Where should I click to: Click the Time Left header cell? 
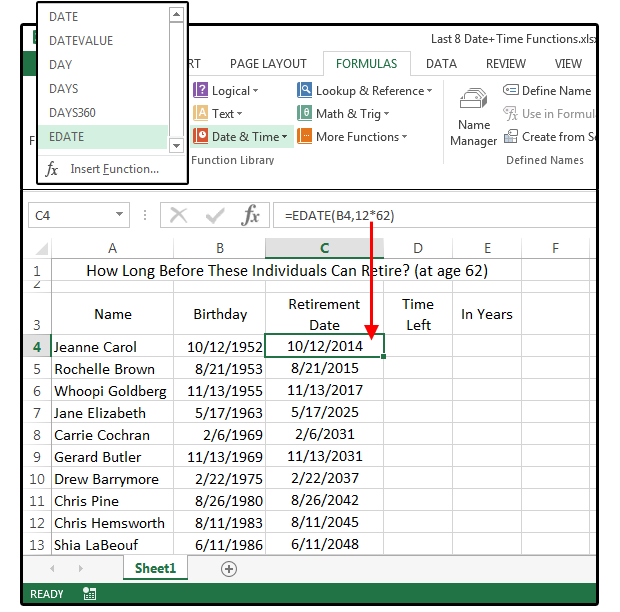(x=418, y=314)
